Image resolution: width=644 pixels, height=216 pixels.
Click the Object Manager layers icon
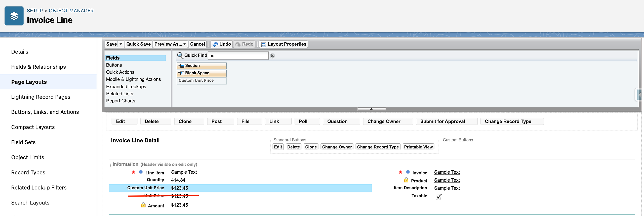tap(14, 16)
